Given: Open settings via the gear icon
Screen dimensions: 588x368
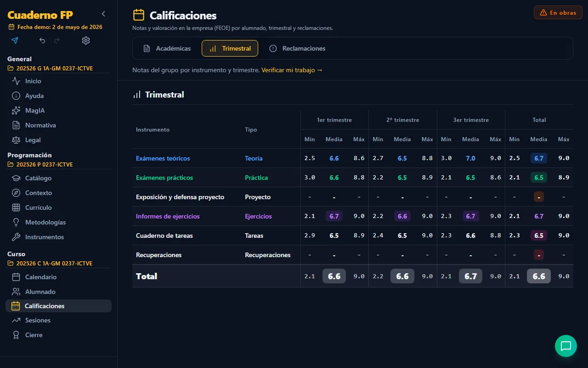Looking at the screenshot, I should (x=86, y=40).
